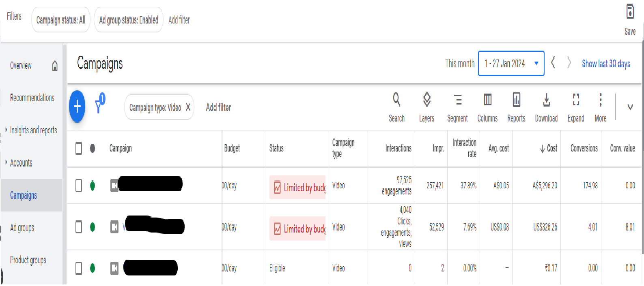This screenshot has height=286, width=644.
Task: Open the filter funnel icon
Action: point(99,105)
